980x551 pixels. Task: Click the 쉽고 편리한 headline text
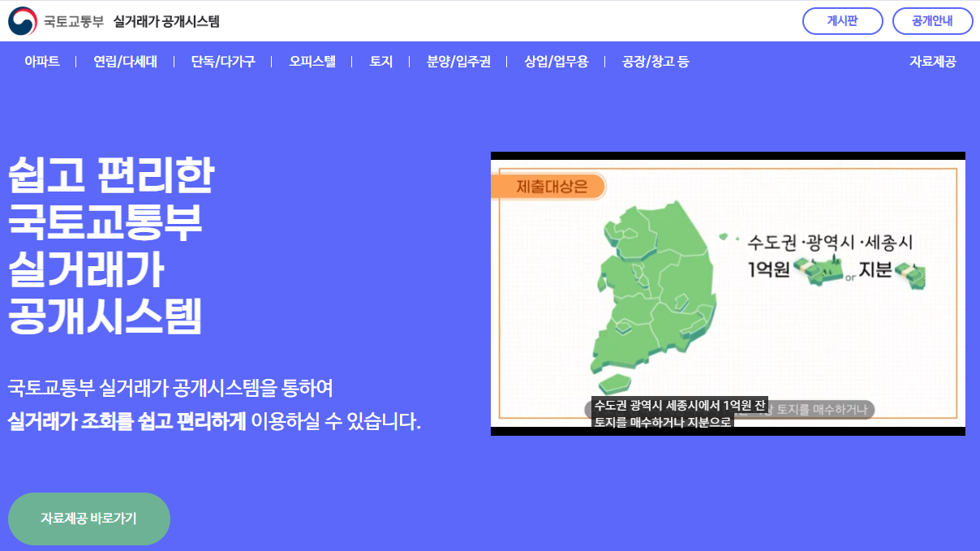111,176
